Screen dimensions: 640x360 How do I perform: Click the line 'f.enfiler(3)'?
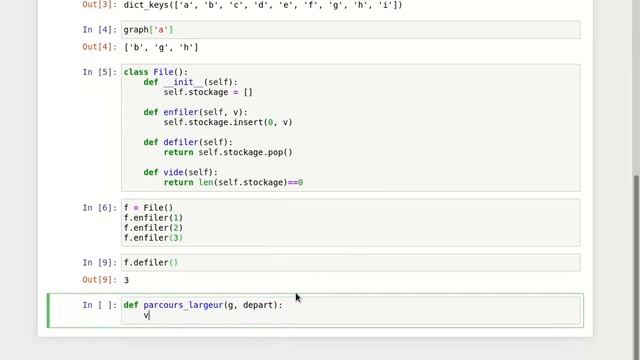[153, 238]
